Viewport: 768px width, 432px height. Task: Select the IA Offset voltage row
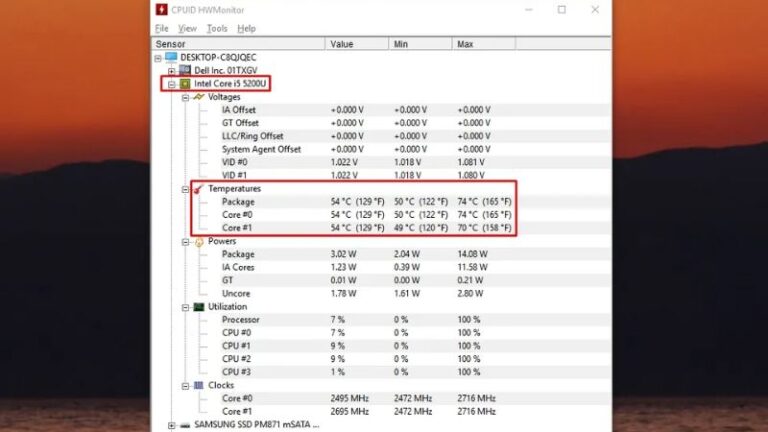tap(382, 110)
